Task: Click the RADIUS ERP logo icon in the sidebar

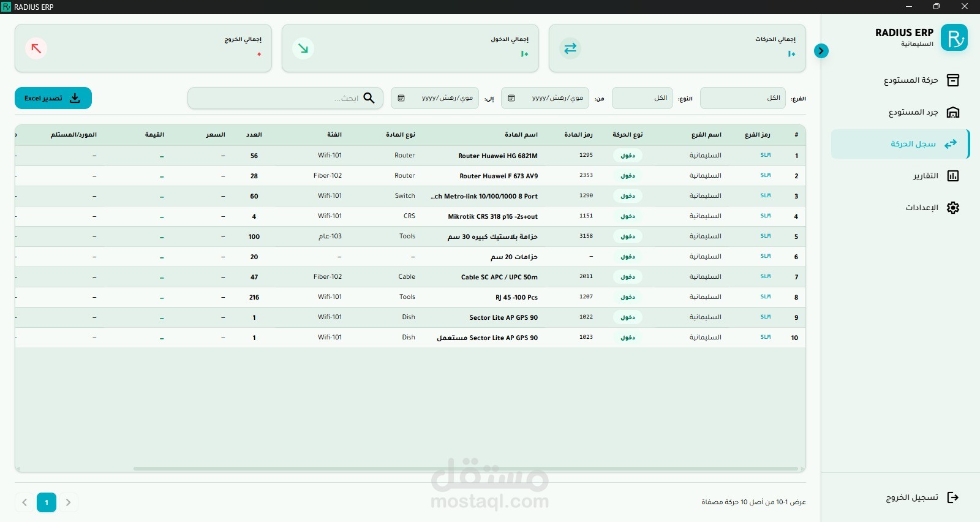Action: (x=954, y=38)
